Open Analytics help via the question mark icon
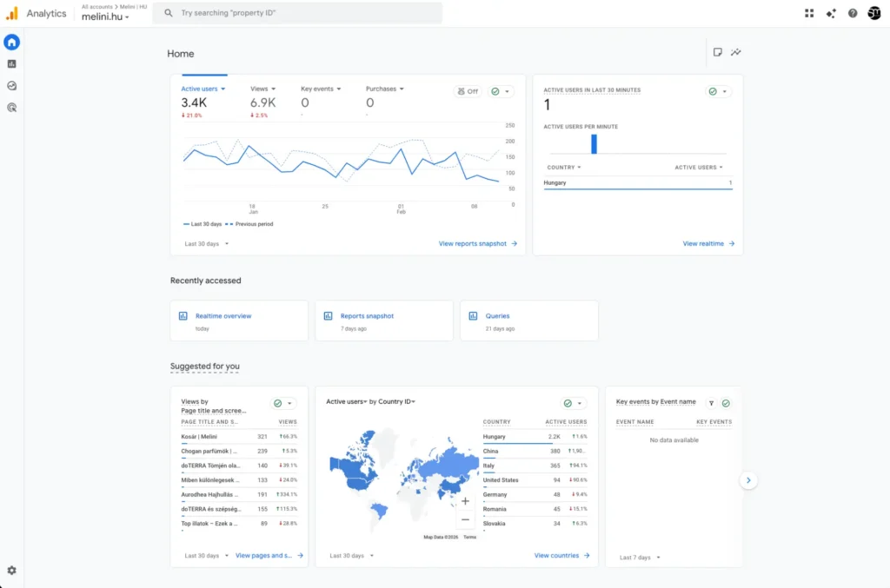The width and height of the screenshot is (890, 588). point(853,13)
